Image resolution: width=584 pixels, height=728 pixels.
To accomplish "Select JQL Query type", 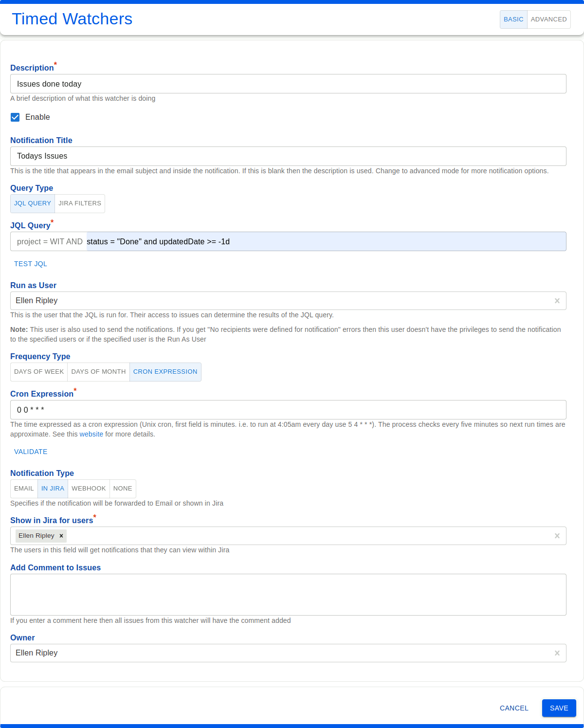I will 33,203.
